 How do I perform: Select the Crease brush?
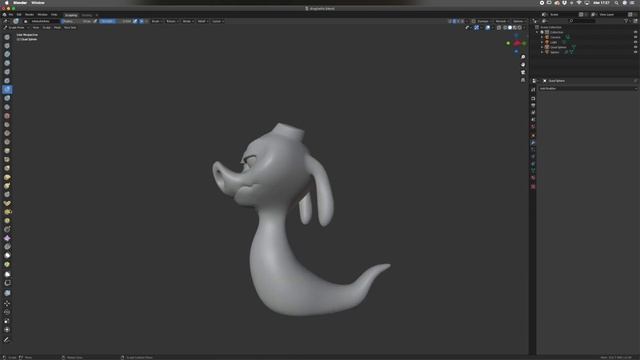[7, 107]
